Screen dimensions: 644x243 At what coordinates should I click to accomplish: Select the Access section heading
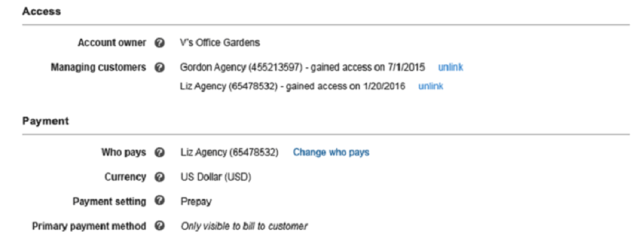(41, 11)
